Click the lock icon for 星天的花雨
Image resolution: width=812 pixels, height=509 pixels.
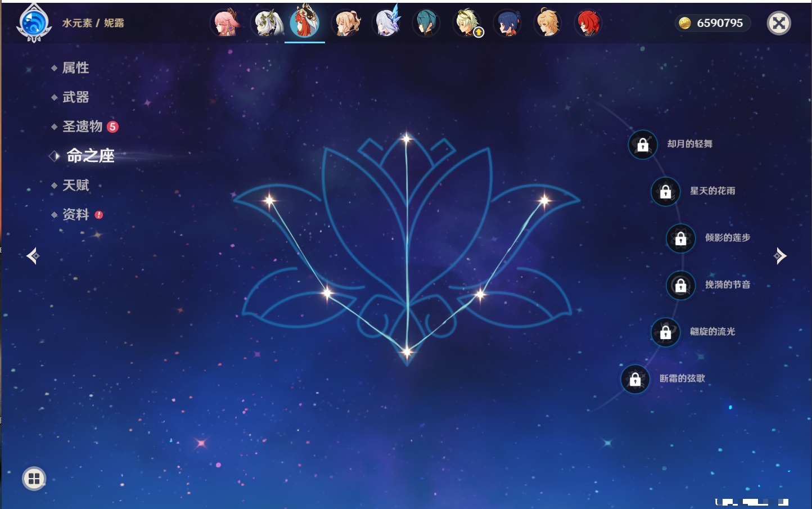666,191
